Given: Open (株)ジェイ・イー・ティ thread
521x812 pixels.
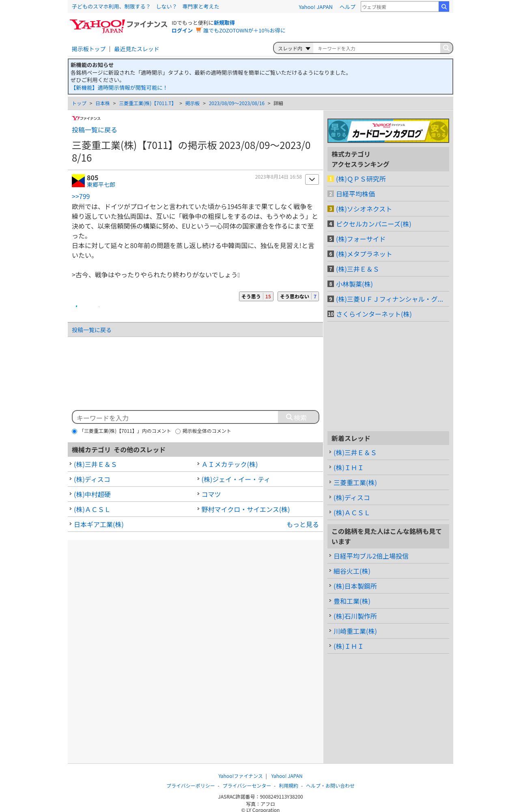Looking at the screenshot, I should point(235,479).
